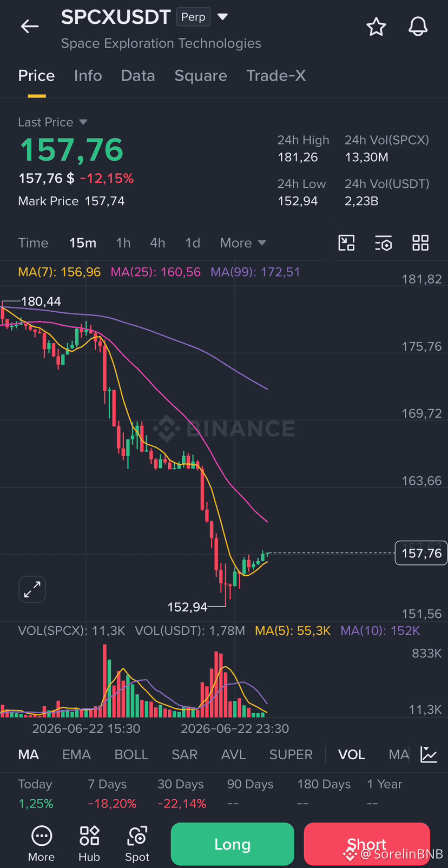Image resolution: width=448 pixels, height=868 pixels.
Task: Tap the 24h Vol(SPCX) 13,30M value
Action: (367, 157)
